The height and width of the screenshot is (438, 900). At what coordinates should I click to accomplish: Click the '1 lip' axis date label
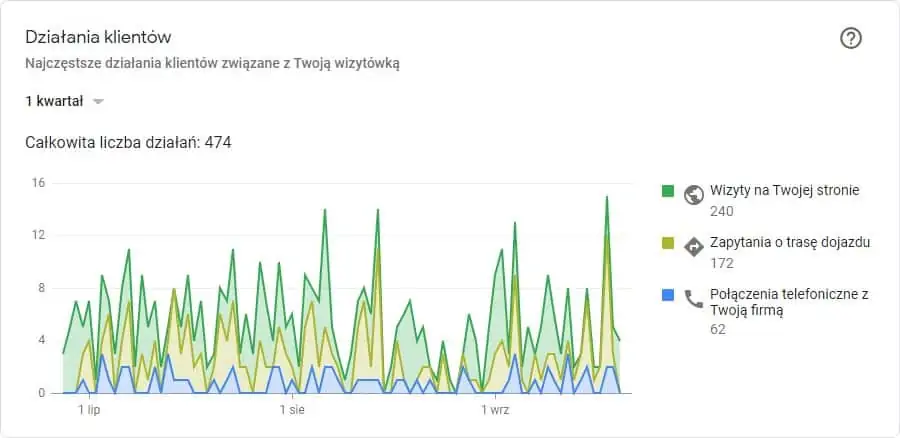89,410
